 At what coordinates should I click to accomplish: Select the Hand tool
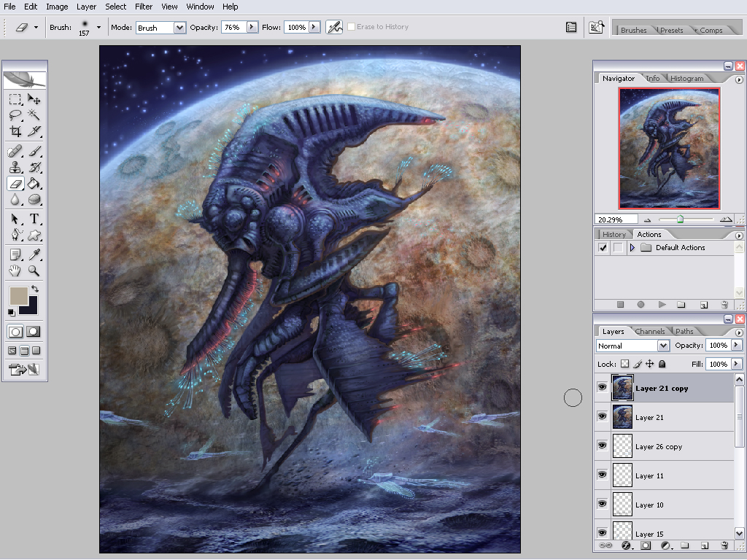click(15, 271)
